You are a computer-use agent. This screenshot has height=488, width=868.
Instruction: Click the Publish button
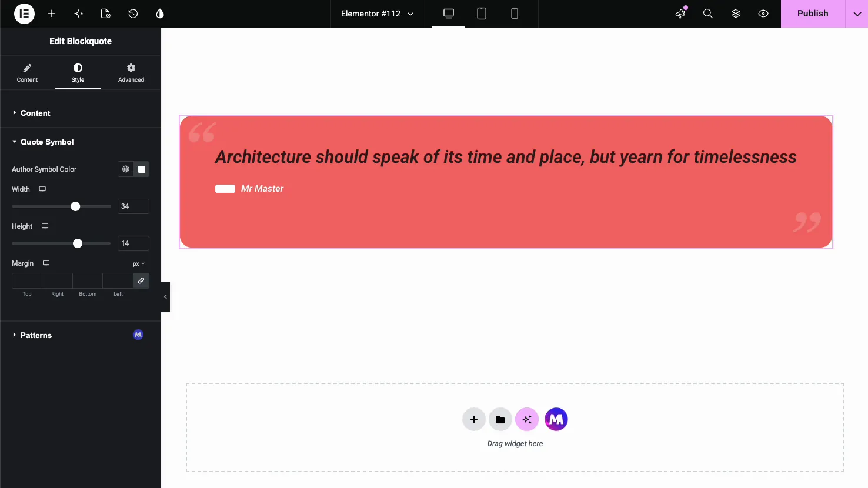tap(813, 14)
